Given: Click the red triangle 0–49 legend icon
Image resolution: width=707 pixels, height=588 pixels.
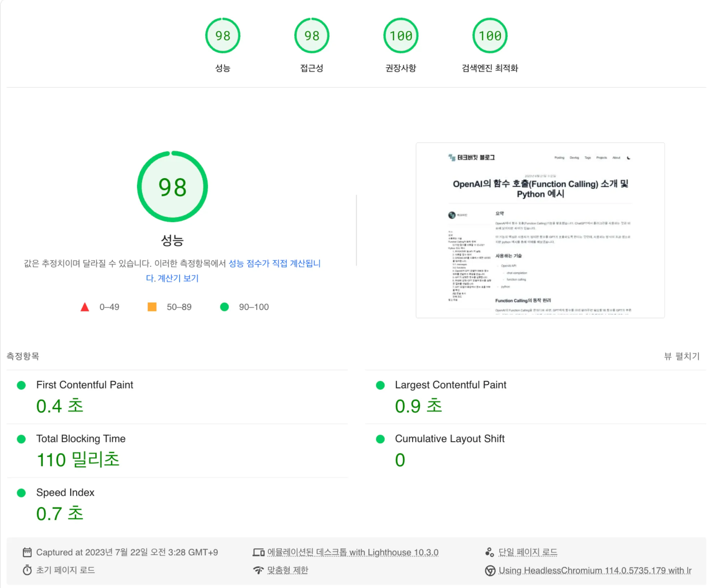Looking at the screenshot, I should [85, 307].
